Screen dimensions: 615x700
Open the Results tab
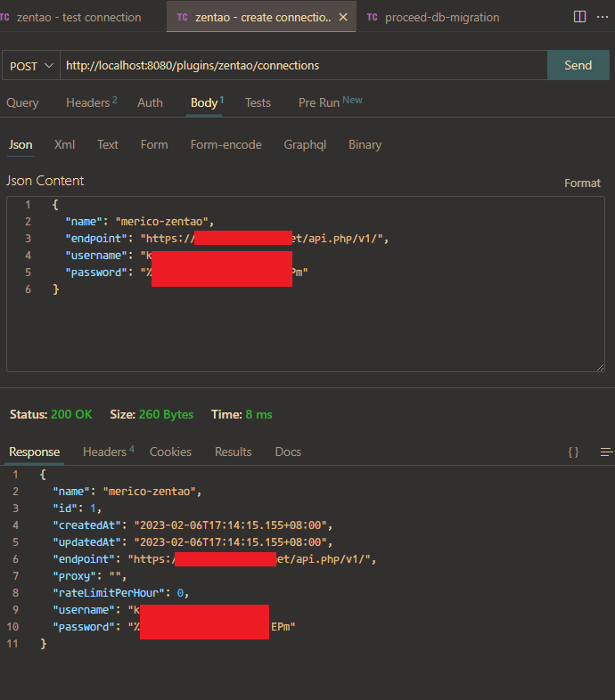coord(234,452)
